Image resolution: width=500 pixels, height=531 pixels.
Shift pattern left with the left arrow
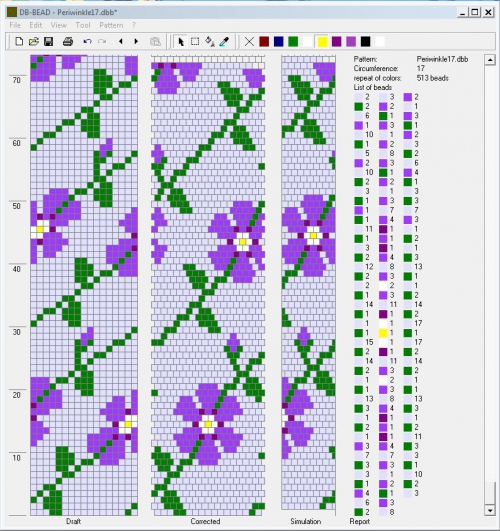121,42
